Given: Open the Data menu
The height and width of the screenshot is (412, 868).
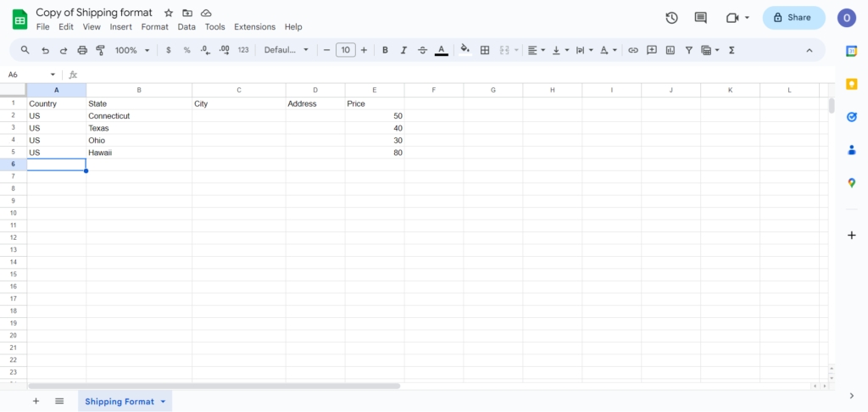Looking at the screenshot, I should 186,27.
